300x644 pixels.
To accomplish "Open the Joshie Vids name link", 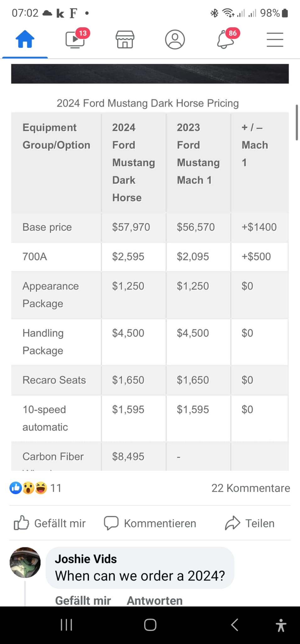I will tap(86, 559).
